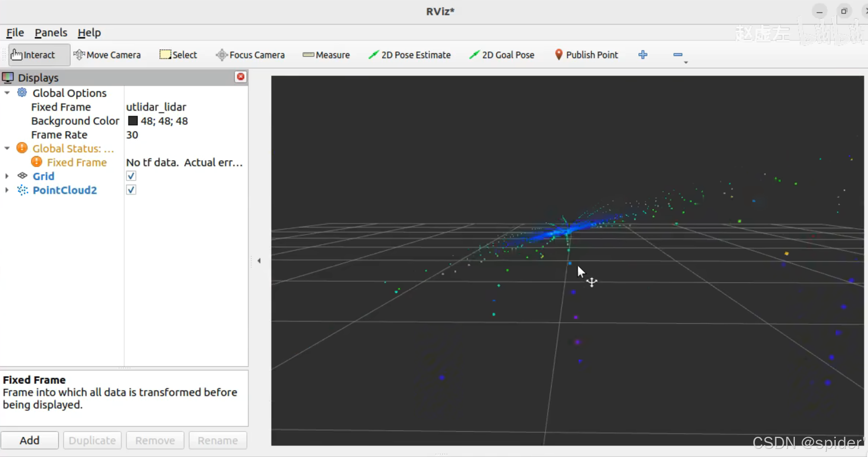
Task: Pick the Measure tool
Action: 326,55
